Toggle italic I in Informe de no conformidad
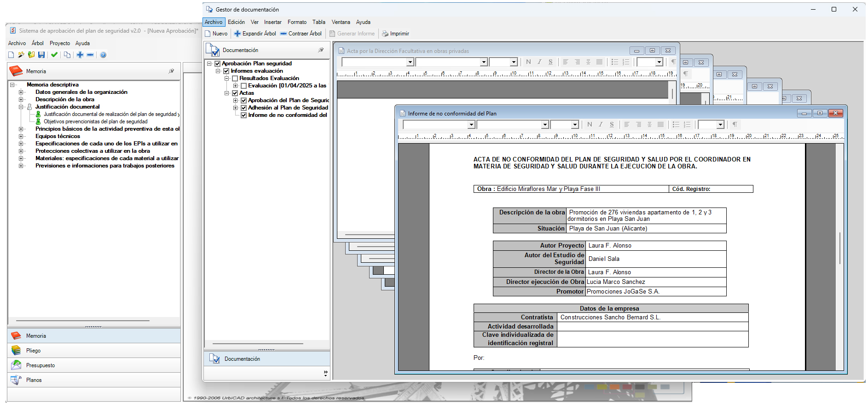The image size is (868, 404). pos(601,125)
